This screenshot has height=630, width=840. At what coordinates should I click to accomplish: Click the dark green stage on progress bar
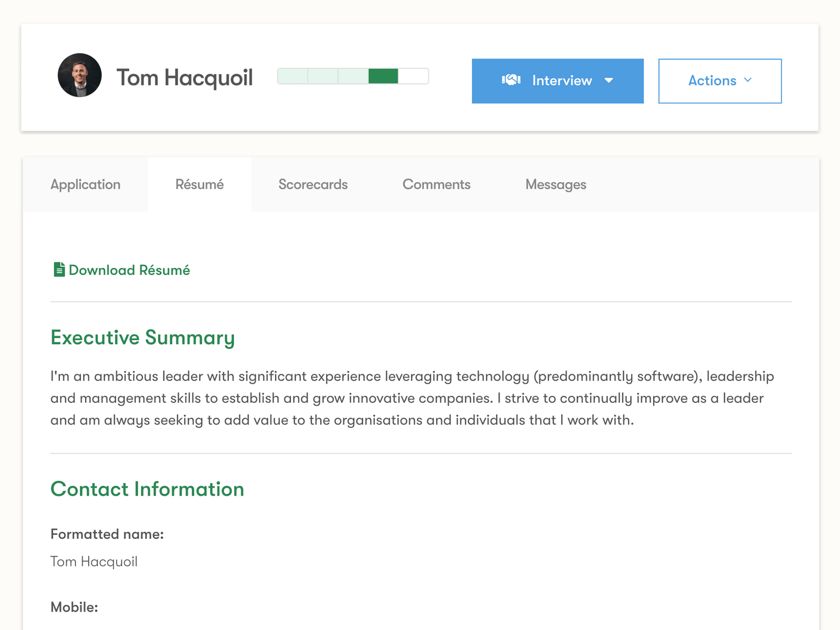tap(383, 77)
